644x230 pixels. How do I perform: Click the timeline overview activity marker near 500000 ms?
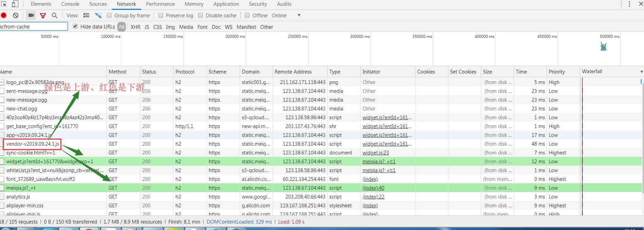click(x=603, y=46)
